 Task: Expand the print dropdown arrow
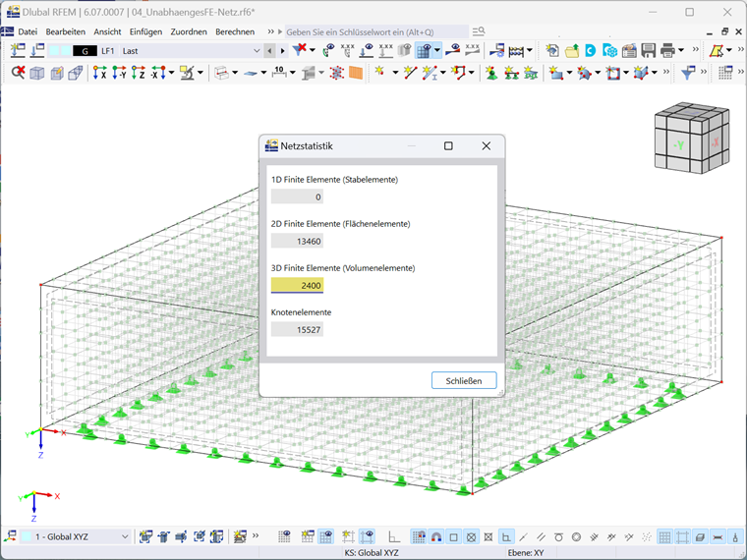(x=681, y=50)
